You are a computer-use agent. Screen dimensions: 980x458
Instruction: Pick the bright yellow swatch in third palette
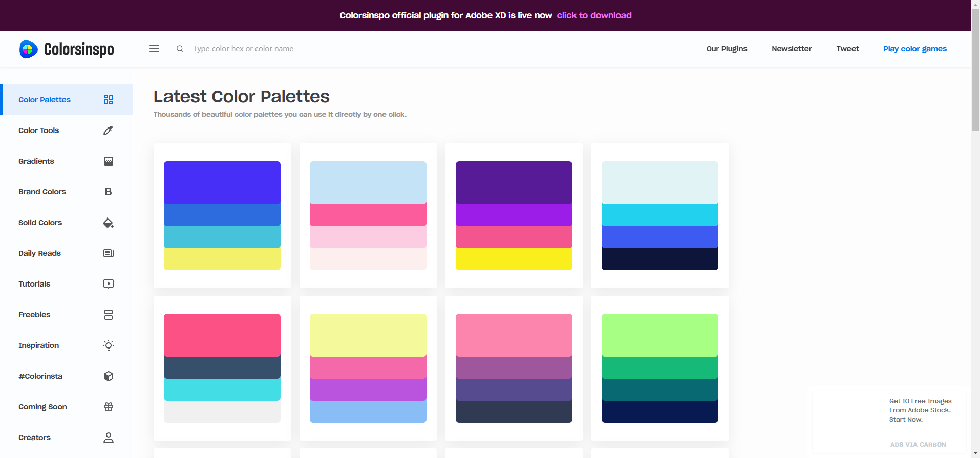pyautogui.click(x=514, y=259)
